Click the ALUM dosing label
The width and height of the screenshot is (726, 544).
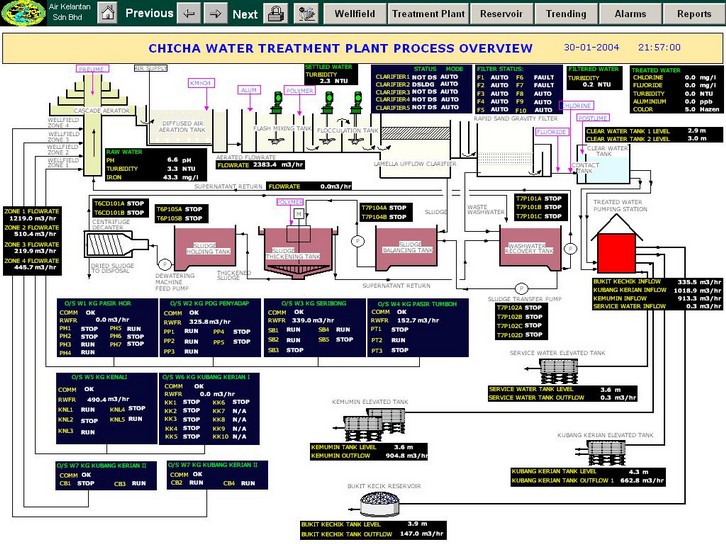249,90
